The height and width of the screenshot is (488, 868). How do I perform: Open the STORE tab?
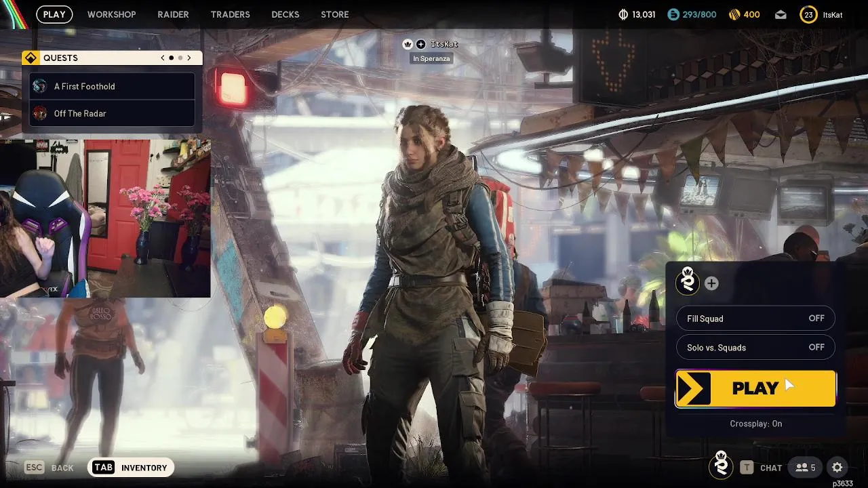coord(335,14)
